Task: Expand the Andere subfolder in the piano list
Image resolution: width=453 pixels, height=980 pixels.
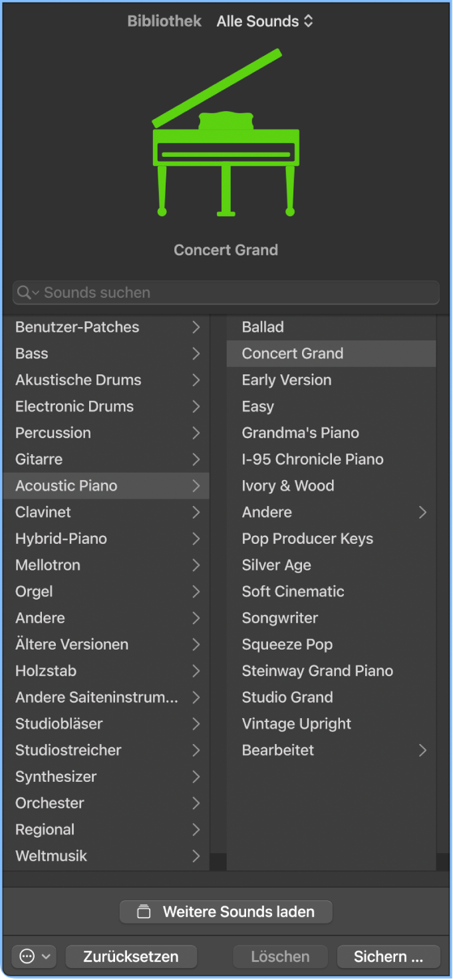Action: 422,512
